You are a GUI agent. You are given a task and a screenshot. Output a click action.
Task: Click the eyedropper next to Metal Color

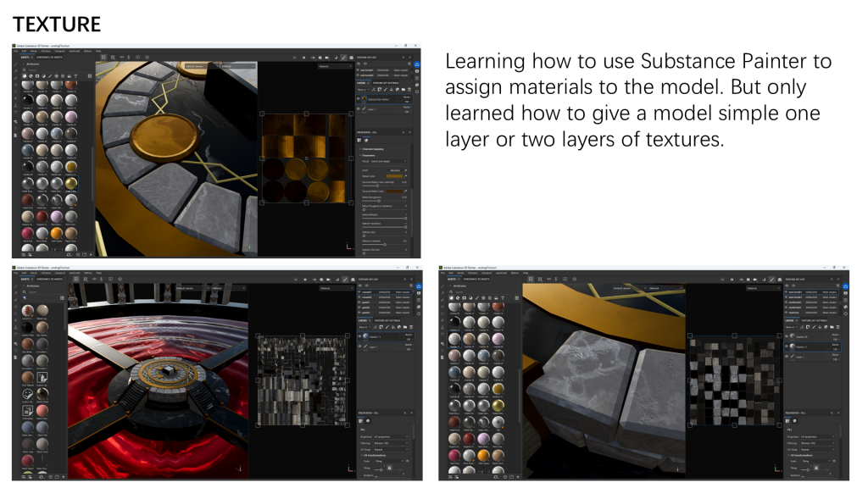pos(405,175)
